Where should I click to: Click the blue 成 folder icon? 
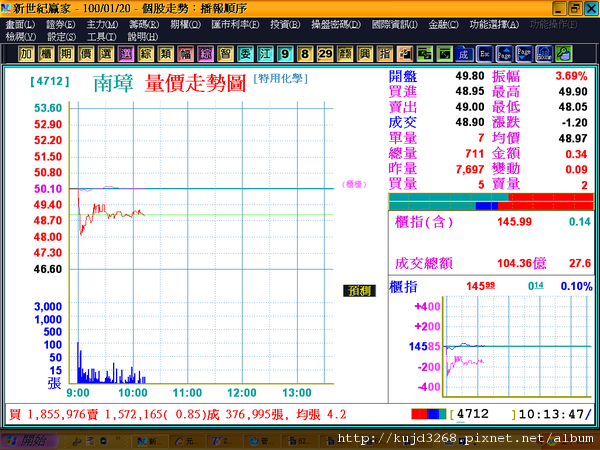pyautogui.click(x=464, y=54)
